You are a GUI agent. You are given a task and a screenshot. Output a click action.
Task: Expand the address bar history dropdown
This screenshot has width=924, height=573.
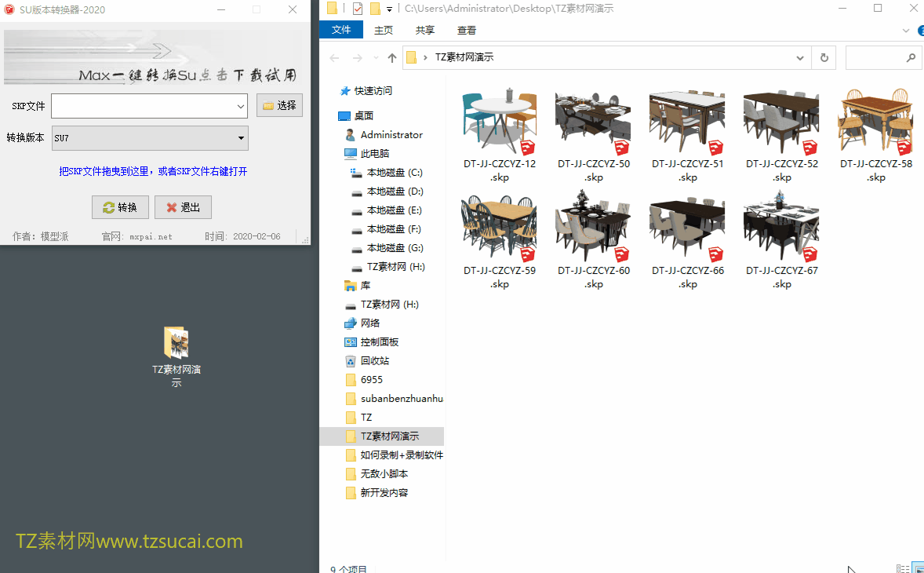coord(799,58)
